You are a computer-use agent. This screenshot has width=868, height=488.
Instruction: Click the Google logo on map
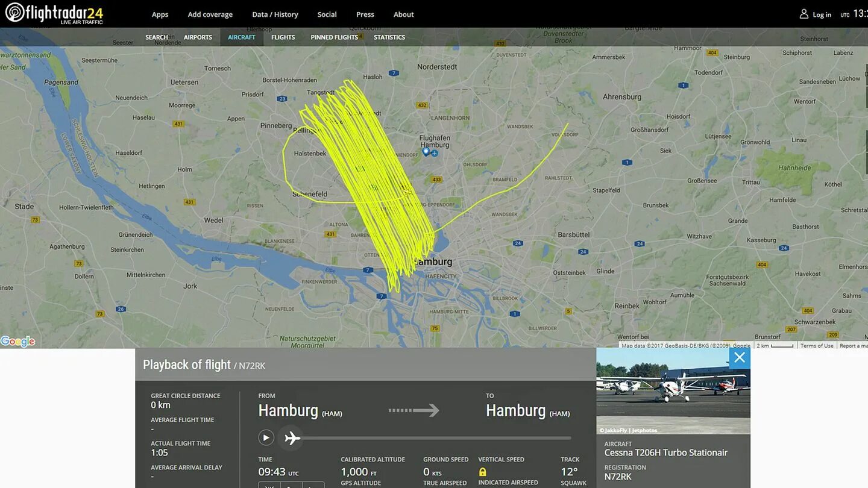point(17,342)
